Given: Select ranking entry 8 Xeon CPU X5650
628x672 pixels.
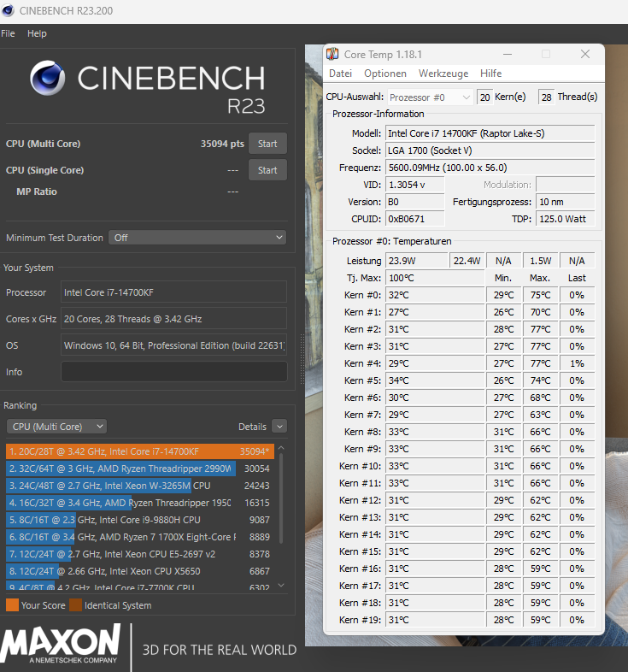Looking at the screenshot, I should pyautogui.click(x=140, y=571).
